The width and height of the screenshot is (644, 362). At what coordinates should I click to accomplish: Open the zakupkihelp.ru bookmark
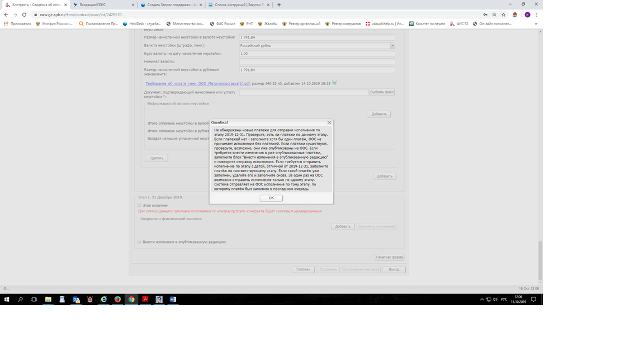[385, 24]
